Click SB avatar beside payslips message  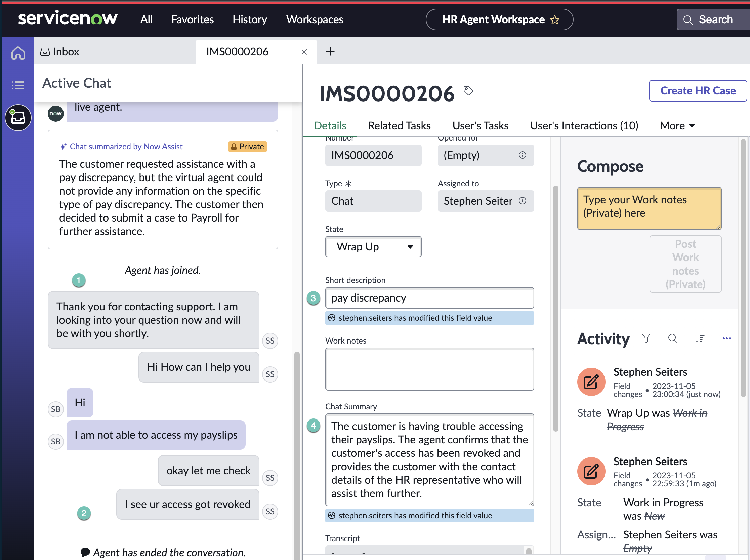pos(55,441)
